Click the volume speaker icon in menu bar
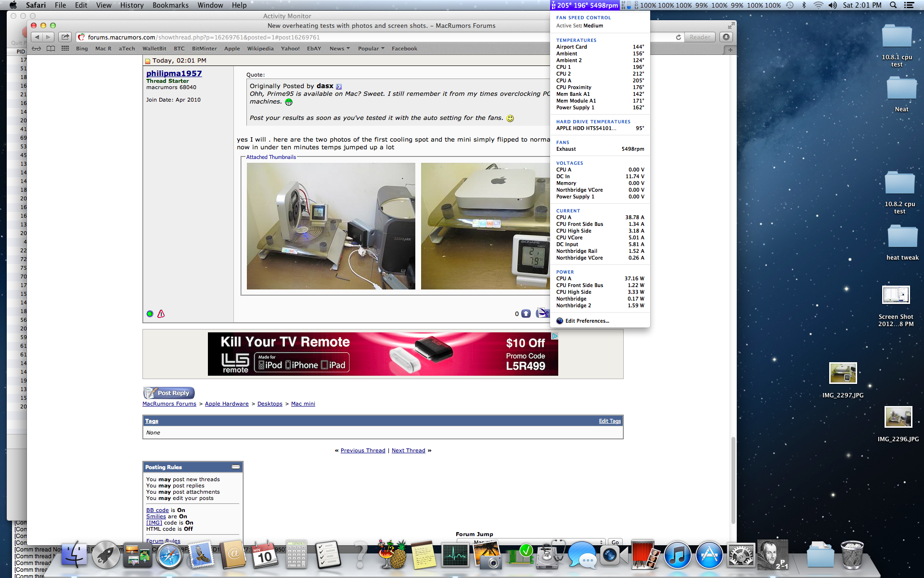Image resolution: width=924 pixels, height=578 pixels. 833,5
